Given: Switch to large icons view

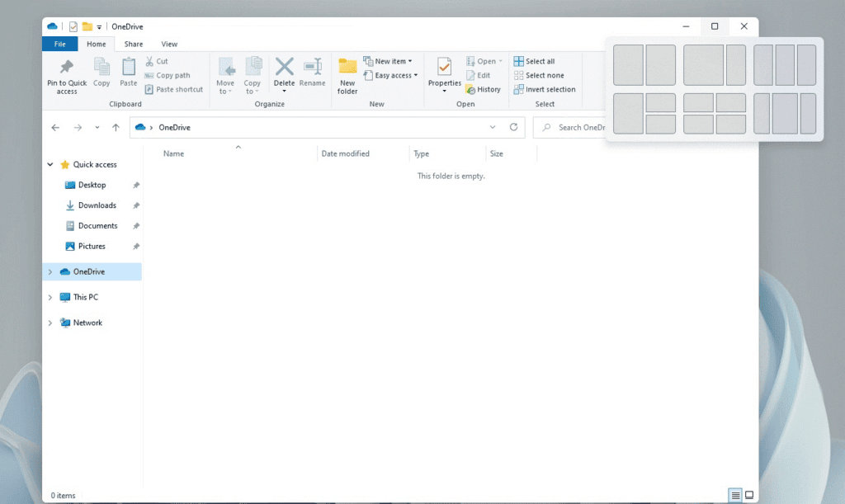Looking at the screenshot, I should pos(749,495).
